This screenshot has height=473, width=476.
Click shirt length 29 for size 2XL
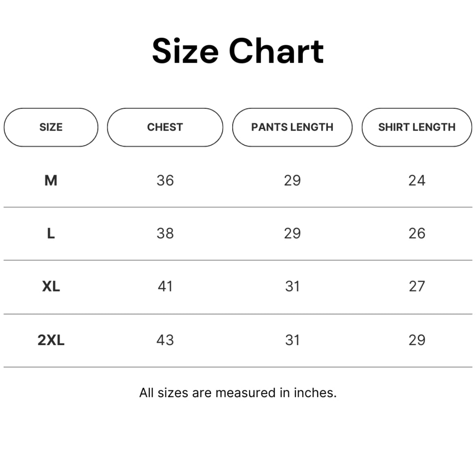pyautogui.click(x=417, y=340)
